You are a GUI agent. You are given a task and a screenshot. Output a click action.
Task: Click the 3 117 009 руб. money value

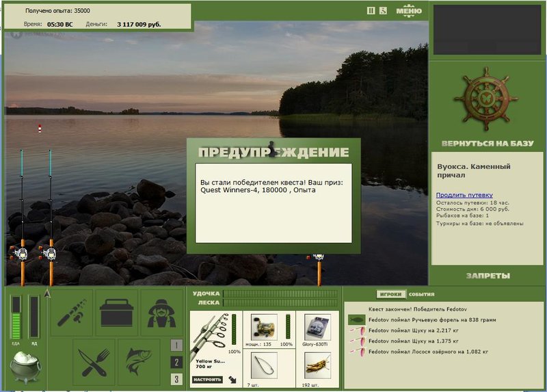pyautogui.click(x=139, y=25)
